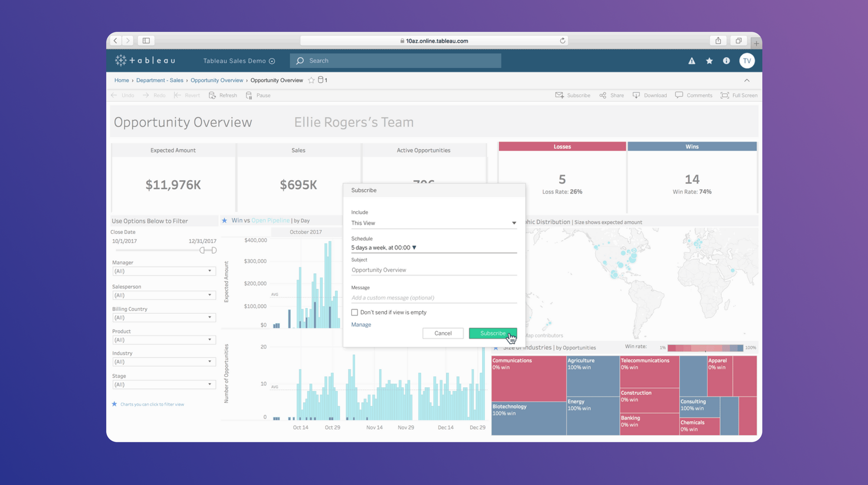Open the Share option
The image size is (868, 485).
[x=612, y=96]
